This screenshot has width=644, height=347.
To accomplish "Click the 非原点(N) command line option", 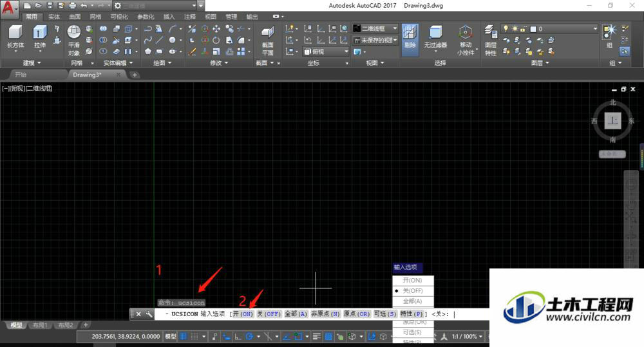I will pos(326,314).
